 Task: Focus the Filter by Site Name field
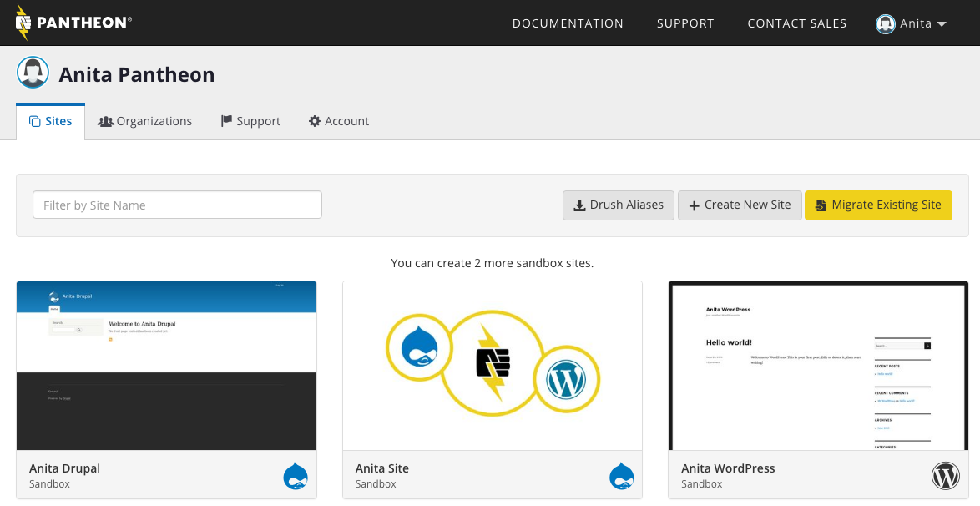pos(177,205)
